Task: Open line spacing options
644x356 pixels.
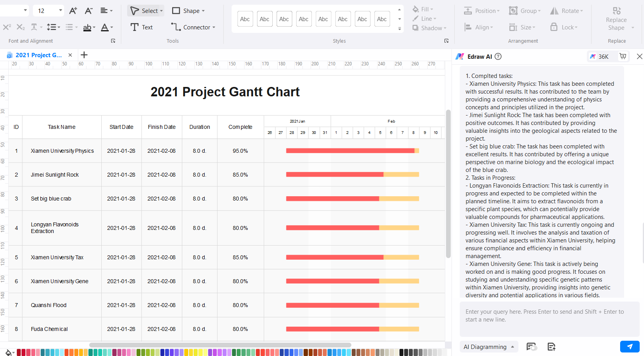Action: click(x=53, y=27)
